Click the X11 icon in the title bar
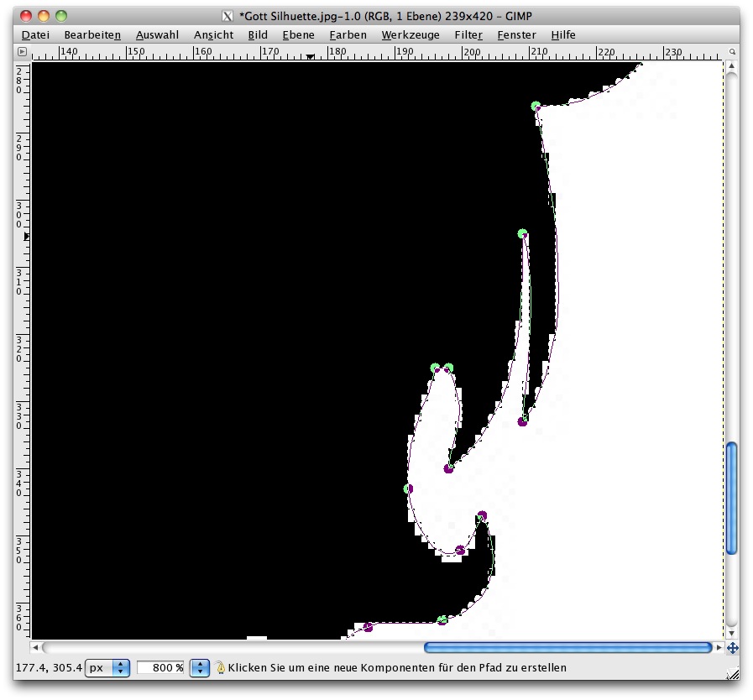The image size is (753, 700). 227,15
